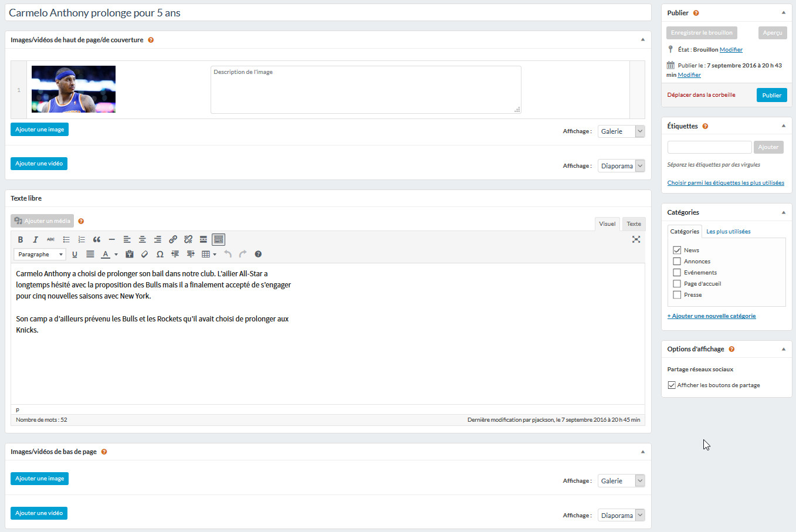
Task: Increase indent of the paragraph
Action: pyautogui.click(x=191, y=254)
